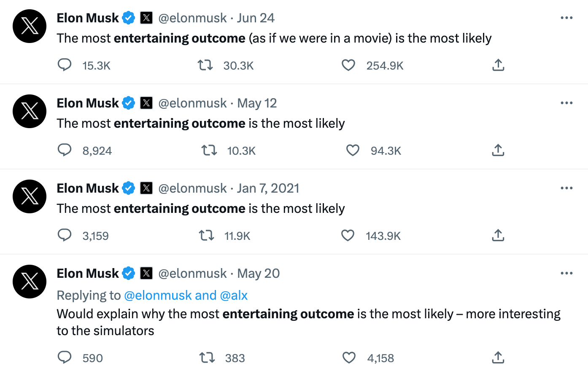Open Elon Musk's profile avatar on the top tweet

(29, 26)
